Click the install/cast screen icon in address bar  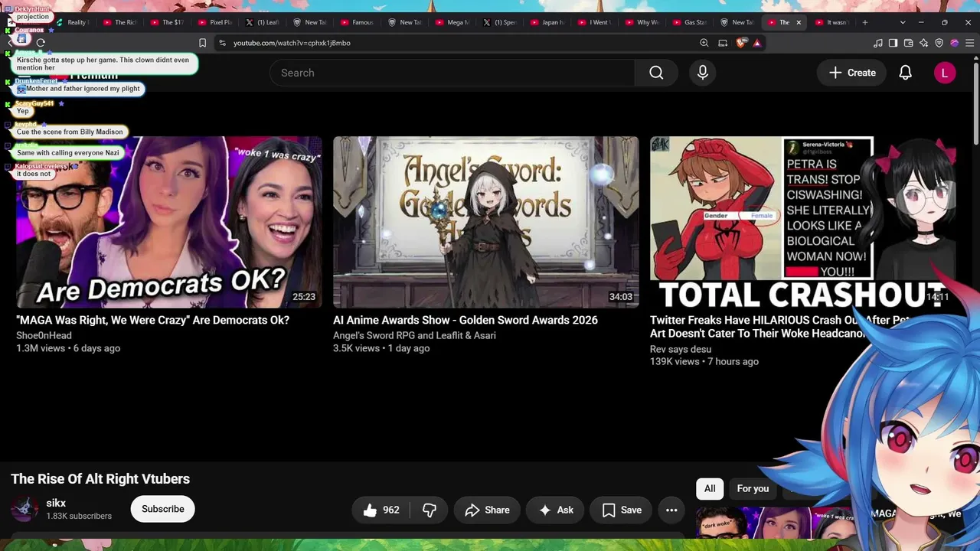pos(723,43)
